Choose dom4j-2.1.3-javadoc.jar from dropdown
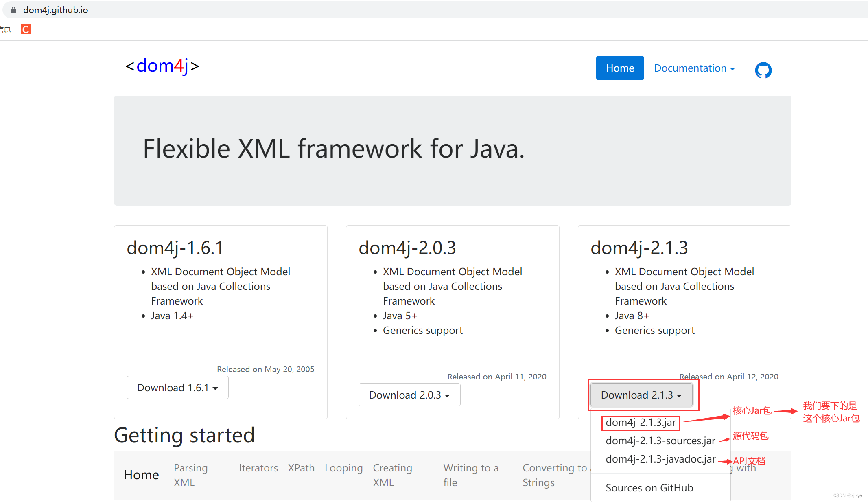The width and height of the screenshot is (868, 502). [660, 459]
